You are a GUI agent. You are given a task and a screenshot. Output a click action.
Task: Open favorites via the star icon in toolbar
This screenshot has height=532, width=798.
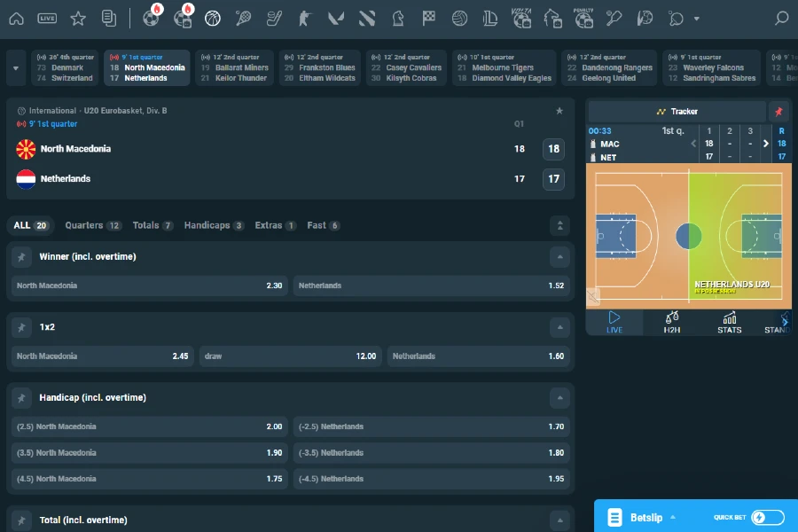point(77,18)
